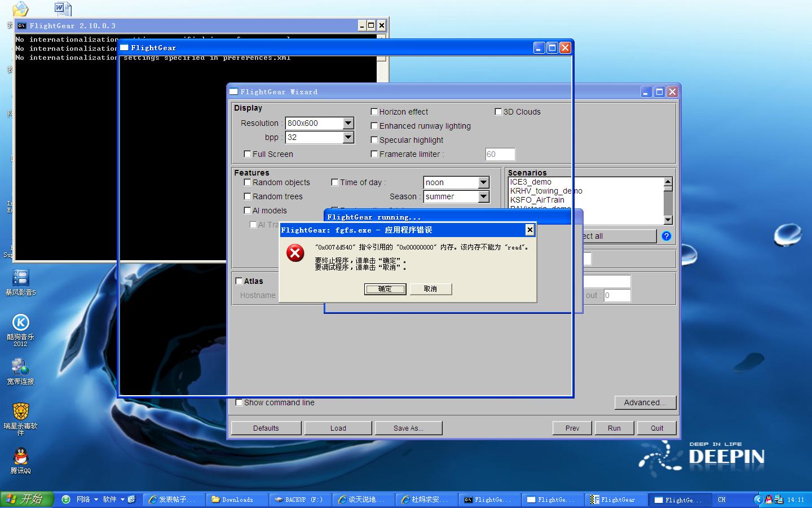This screenshot has width=812, height=508.
Task: Open the Resolution 800x600 dropdown
Action: (348, 123)
